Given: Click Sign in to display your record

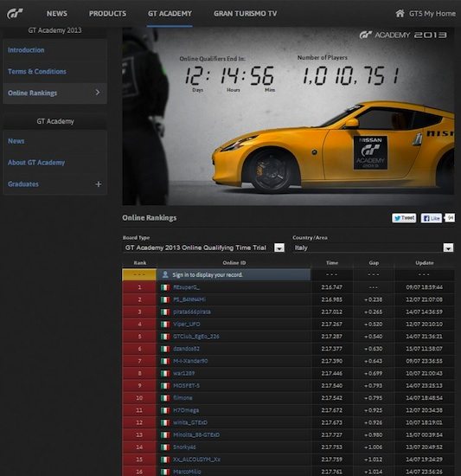Looking at the screenshot, I should 208,274.
